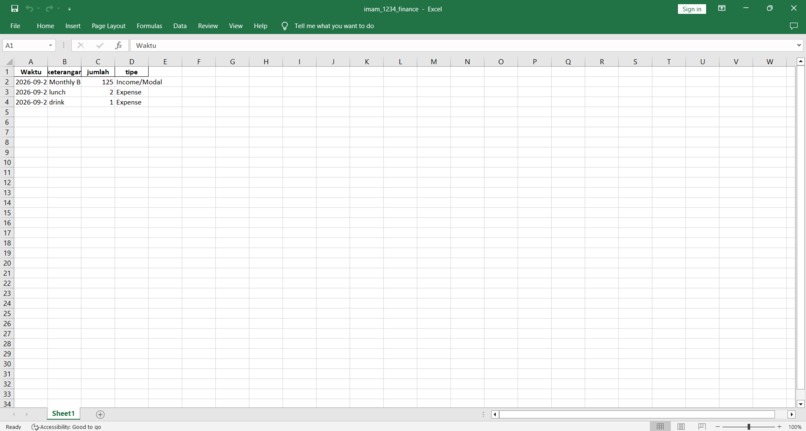The height and width of the screenshot is (431, 806).
Task: Select the keterangan header cell
Action: coord(64,72)
